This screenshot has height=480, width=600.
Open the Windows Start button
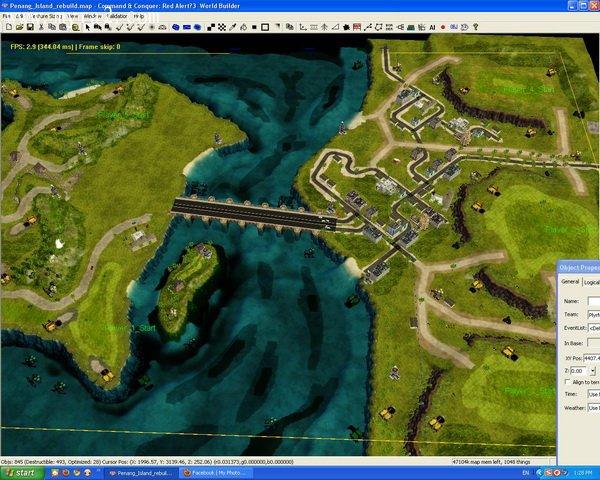point(22,473)
